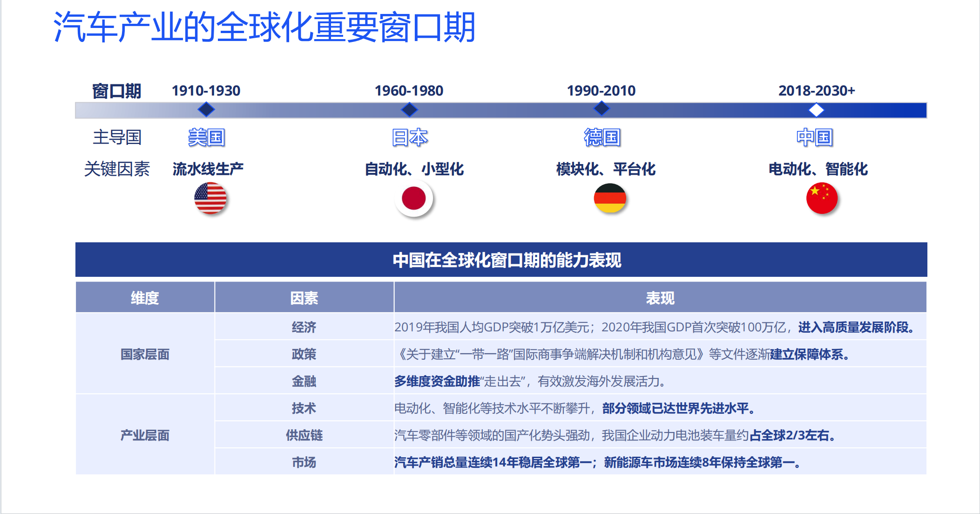
Task: Click the outlined 德国 country label
Action: (602, 137)
